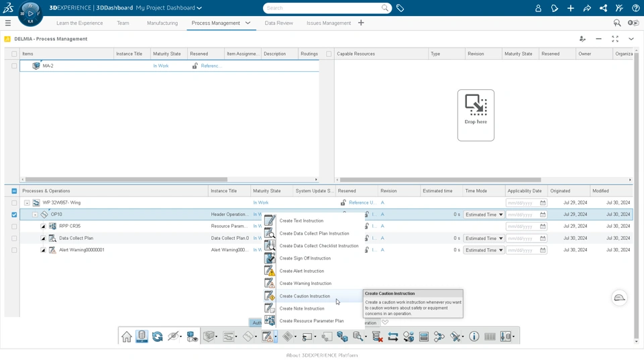This screenshot has height=362, width=644.
Task: Toggle the Items header select-all checkbox
Action: [14, 54]
